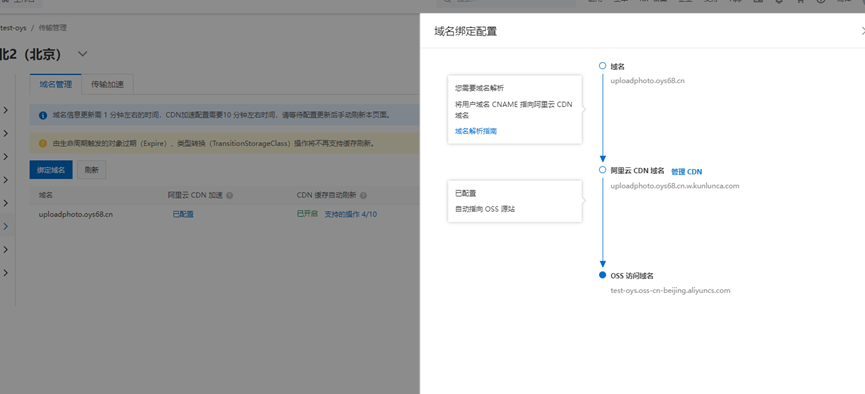Open the 支持的操作 4/10 link
The height and width of the screenshot is (394, 865).
(350, 214)
